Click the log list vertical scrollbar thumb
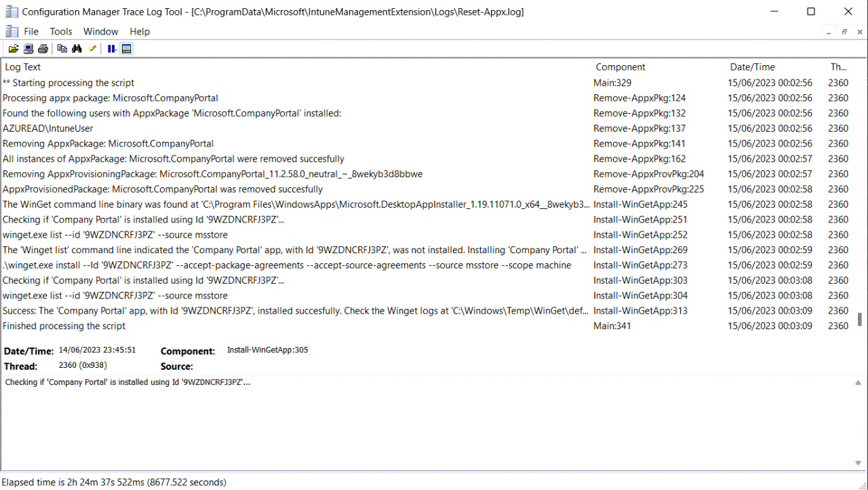Viewport: 868px width, 490px height. click(860, 319)
